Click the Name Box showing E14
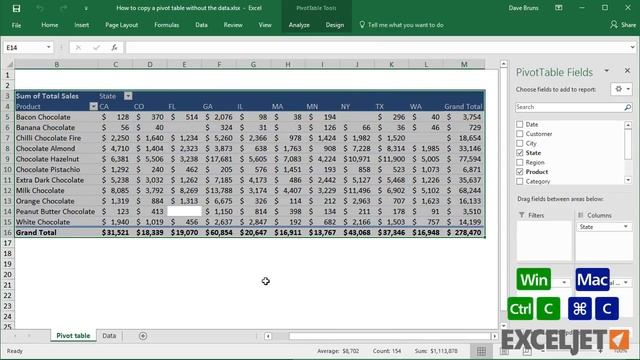640x360 pixels. coord(24,48)
